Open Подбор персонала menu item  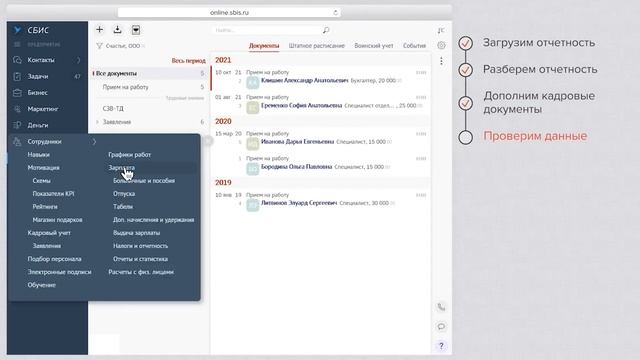(54, 259)
